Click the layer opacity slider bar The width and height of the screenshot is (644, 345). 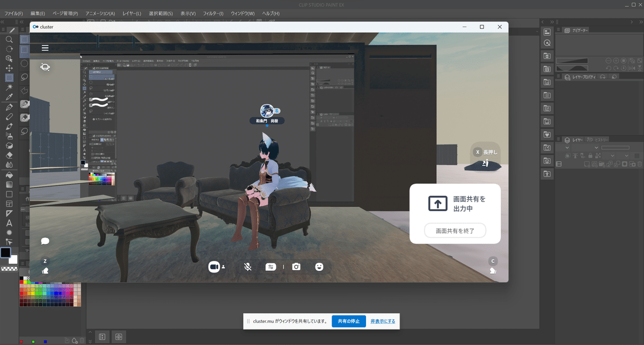click(615, 147)
